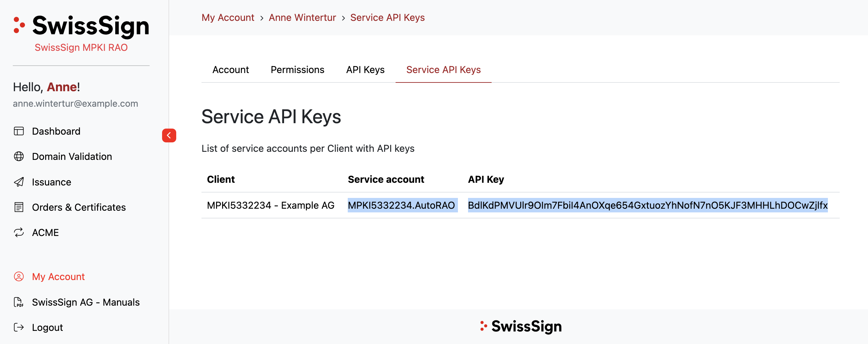Switch to the Permissions tab

298,70
